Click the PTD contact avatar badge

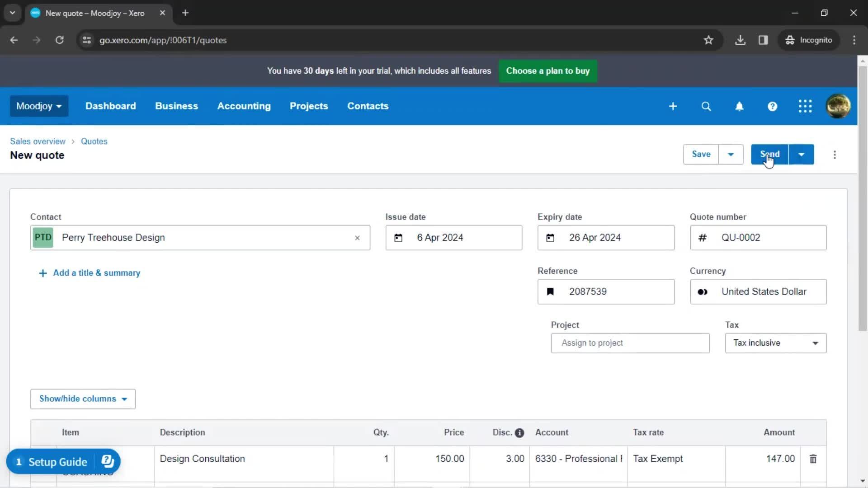click(43, 238)
